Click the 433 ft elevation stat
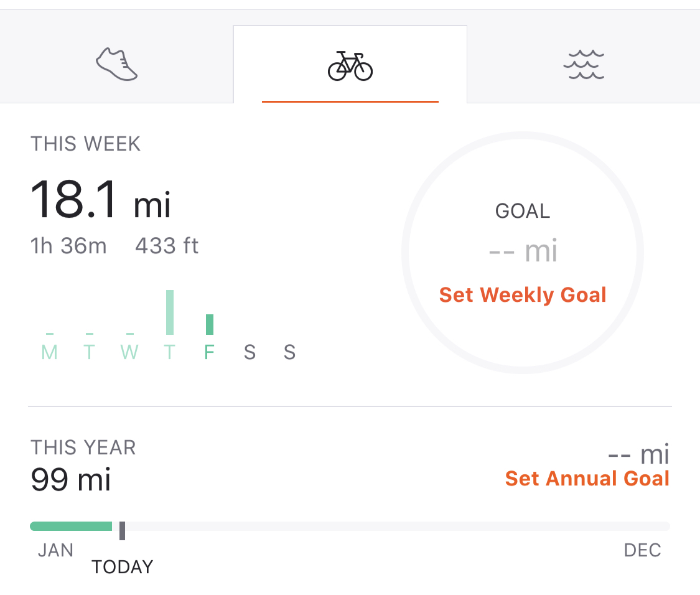This screenshot has width=700, height=595. tap(167, 246)
